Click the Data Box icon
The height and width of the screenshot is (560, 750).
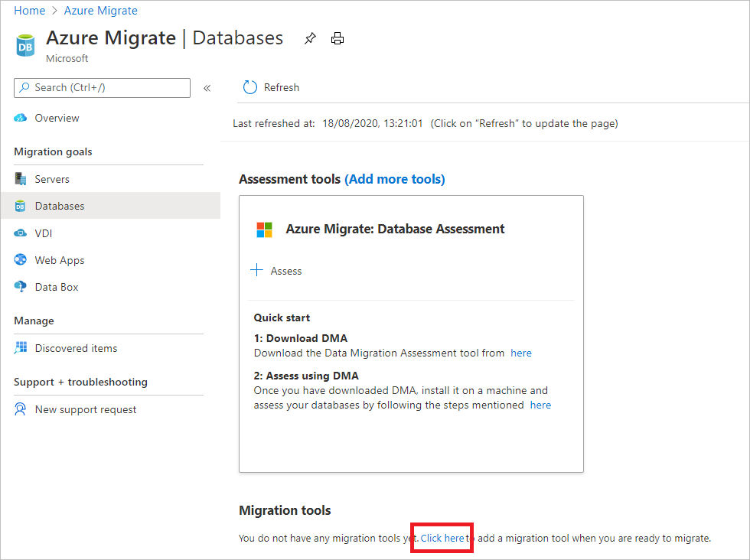pos(21,286)
